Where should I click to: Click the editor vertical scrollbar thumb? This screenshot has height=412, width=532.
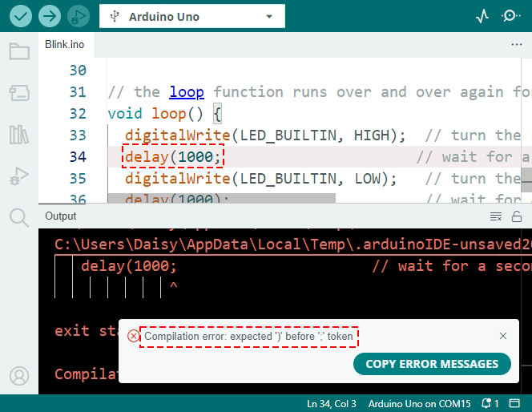point(526,180)
